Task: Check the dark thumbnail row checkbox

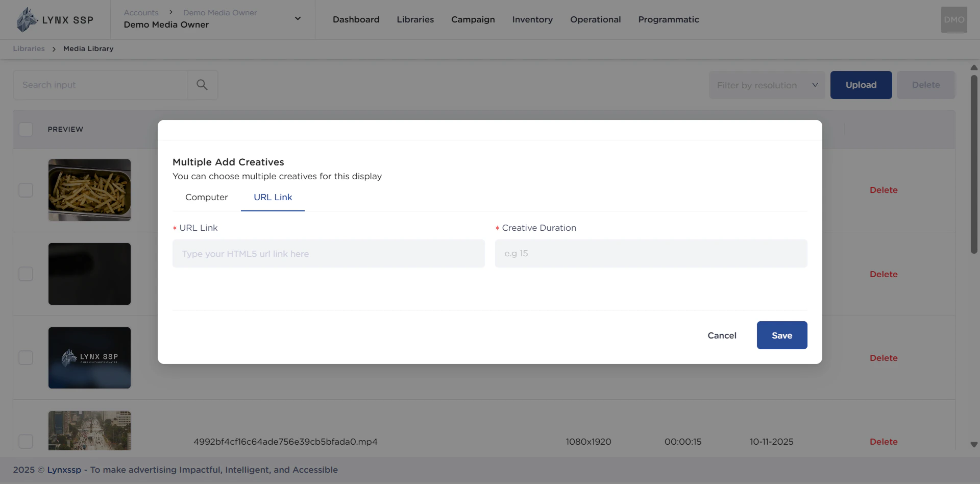Action: 26,274
